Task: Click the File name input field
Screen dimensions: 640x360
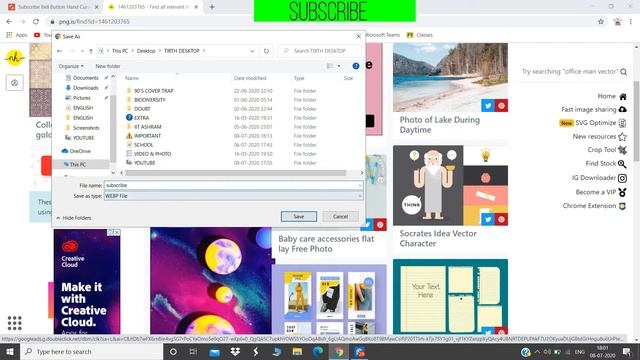Action: tap(233, 185)
